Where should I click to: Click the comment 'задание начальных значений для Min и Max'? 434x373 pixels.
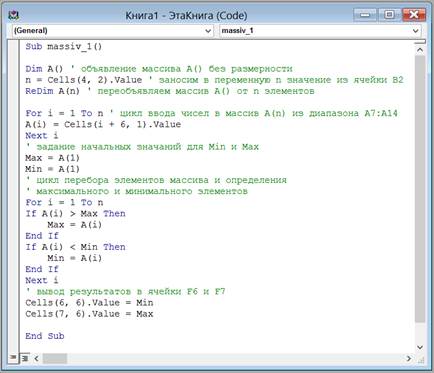142,147
